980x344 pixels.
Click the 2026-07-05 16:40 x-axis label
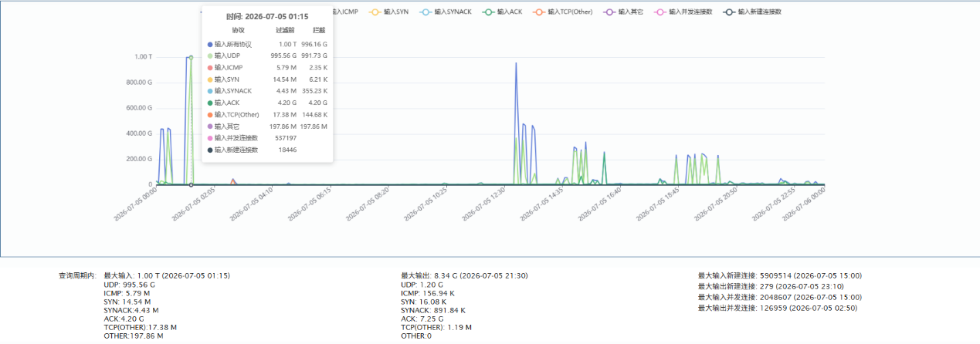(x=601, y=203)
